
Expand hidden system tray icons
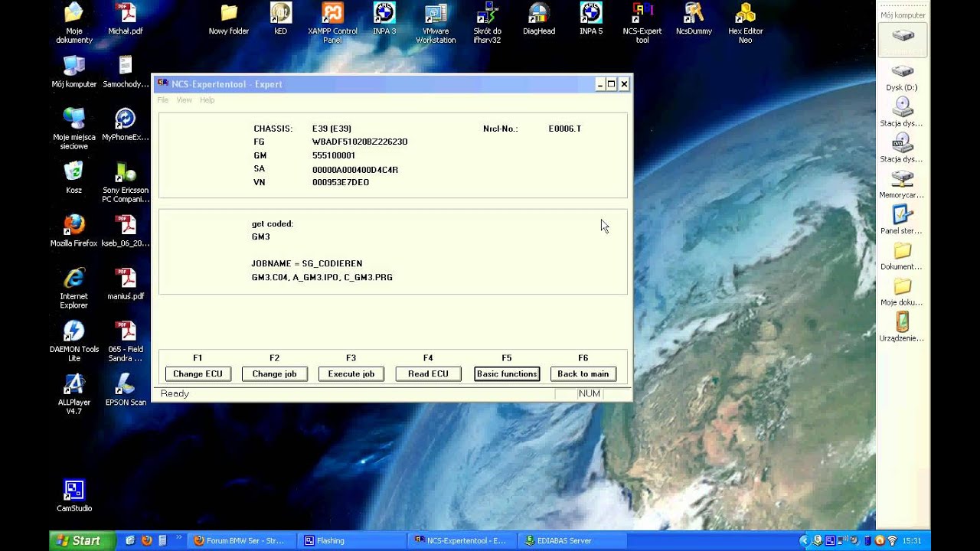click(804, 540)
